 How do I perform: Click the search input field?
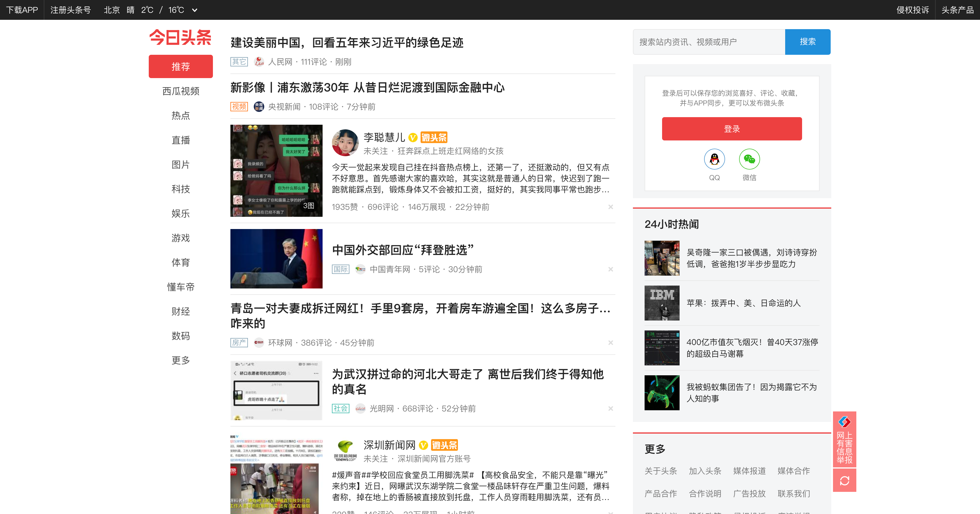[708, 42]
